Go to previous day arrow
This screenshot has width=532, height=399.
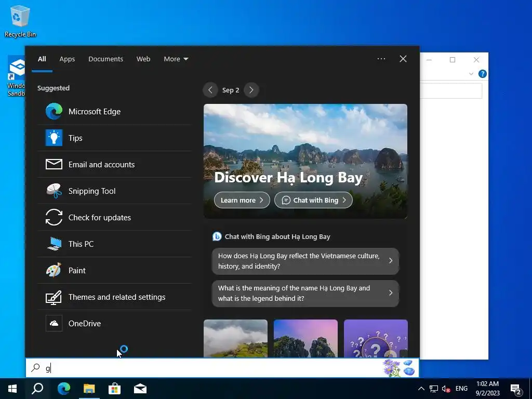210,90
